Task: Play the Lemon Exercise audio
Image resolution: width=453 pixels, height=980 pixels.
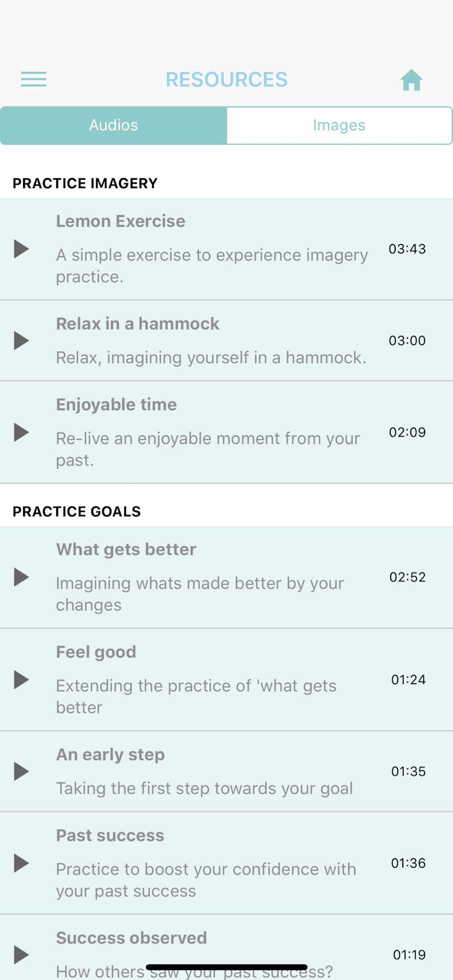Action: click(21, 249)
